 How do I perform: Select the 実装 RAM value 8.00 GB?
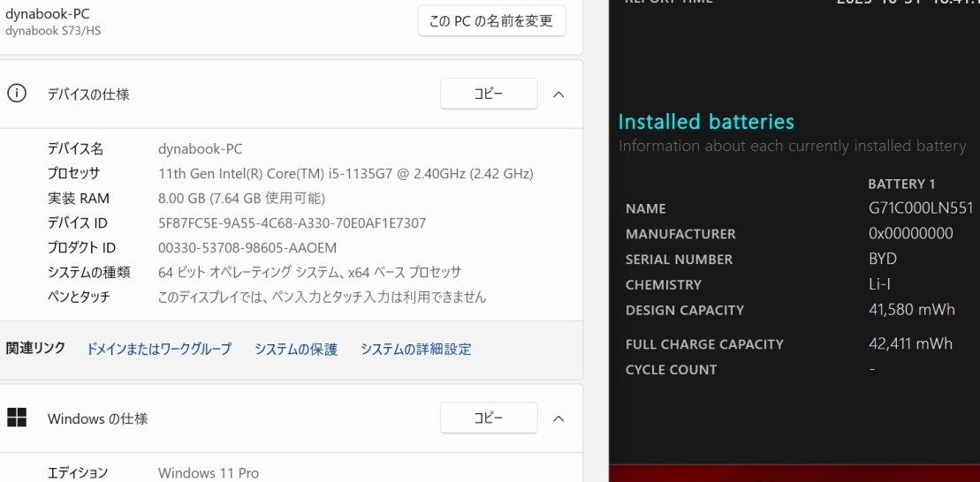[x=242, y=199]
